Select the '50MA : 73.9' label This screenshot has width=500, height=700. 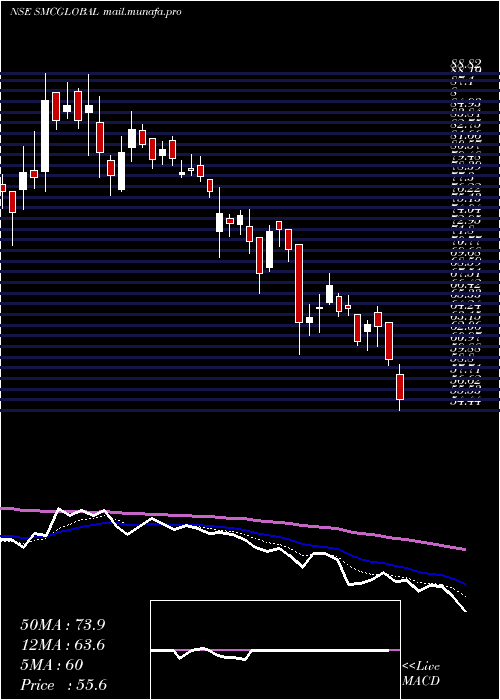pyautogui.click(x=63, y=625)
